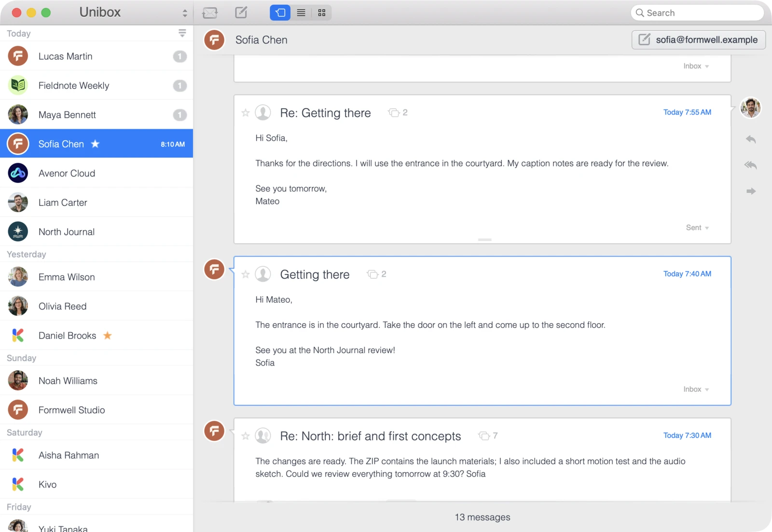
Task: Click North Journal logo avatar
Action: 18,232
